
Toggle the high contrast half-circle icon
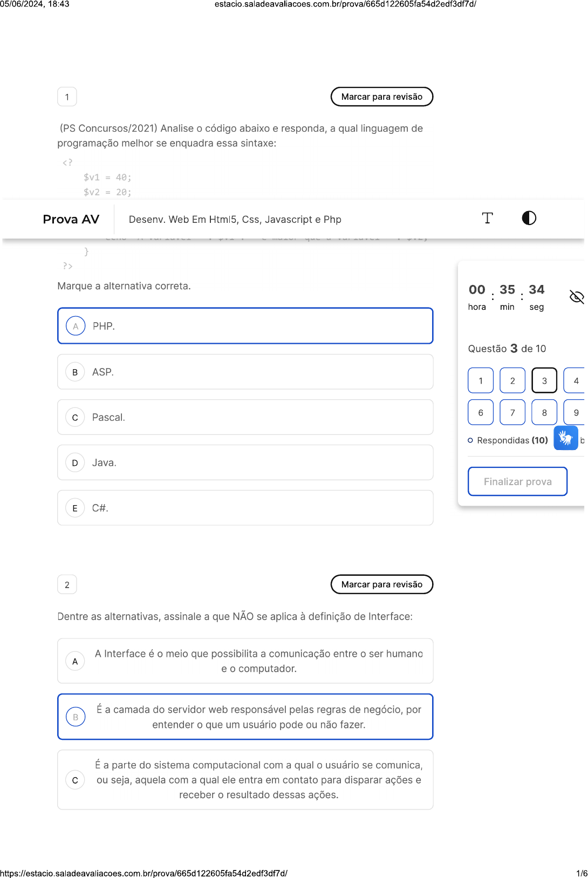[529, 218]
